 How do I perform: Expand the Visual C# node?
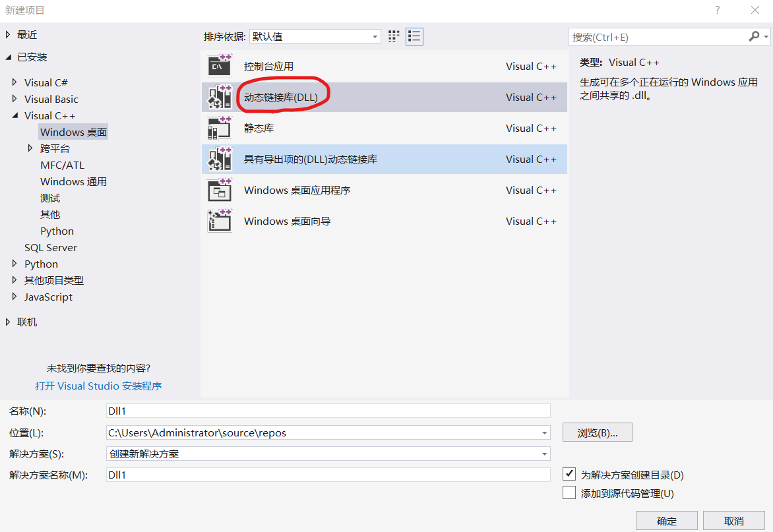(15, 82)
